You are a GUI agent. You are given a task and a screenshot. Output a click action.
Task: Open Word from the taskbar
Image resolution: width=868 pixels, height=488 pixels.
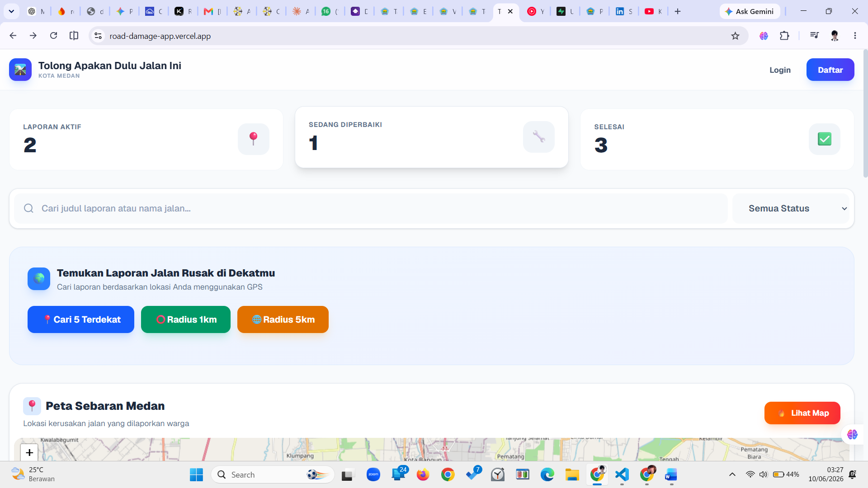coord(671,475)
